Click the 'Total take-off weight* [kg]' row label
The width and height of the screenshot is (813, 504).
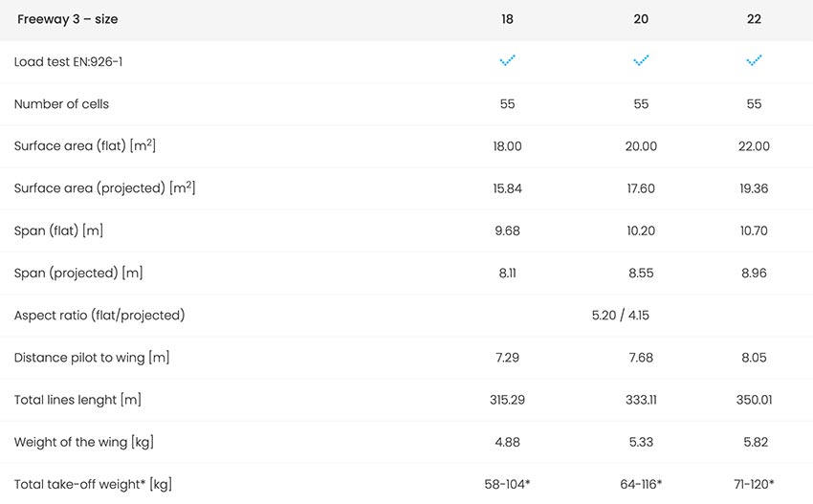(93, 484)
